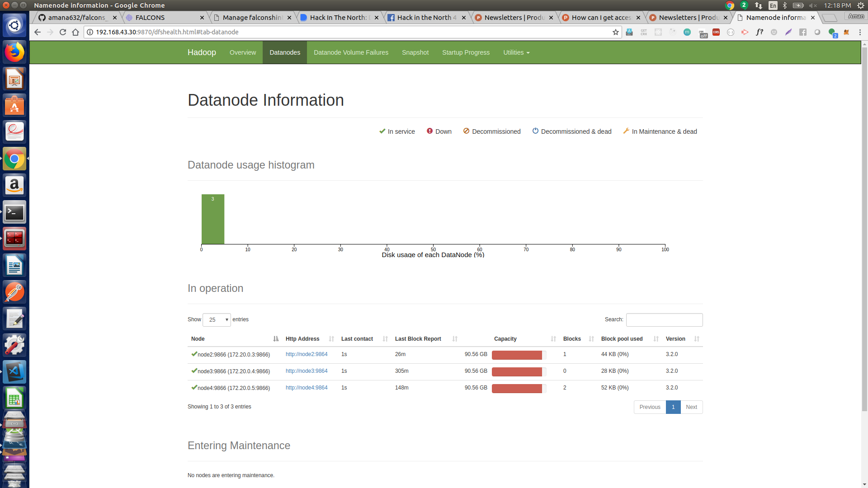Click the Bluetooth indicator in top bar
868x488 pixels.
pyautogui.click(x=785, y=5)
